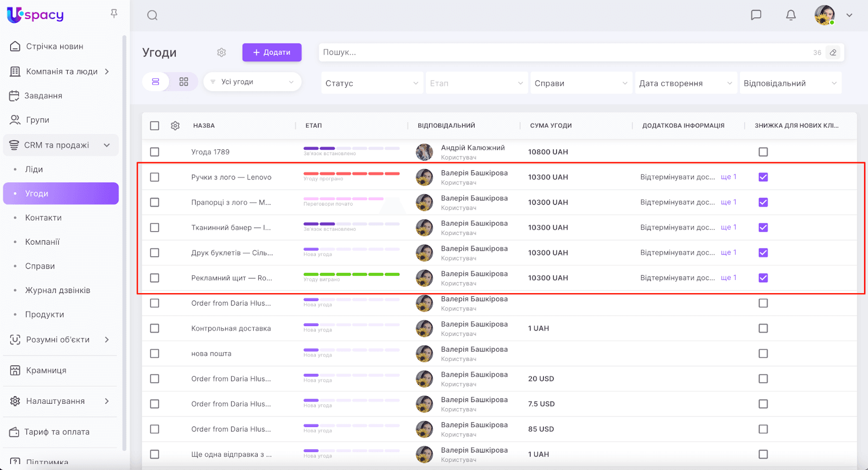Viewport: 868px width, 470px height.
Task: Switch to kanban grid view
Action: 184,82
